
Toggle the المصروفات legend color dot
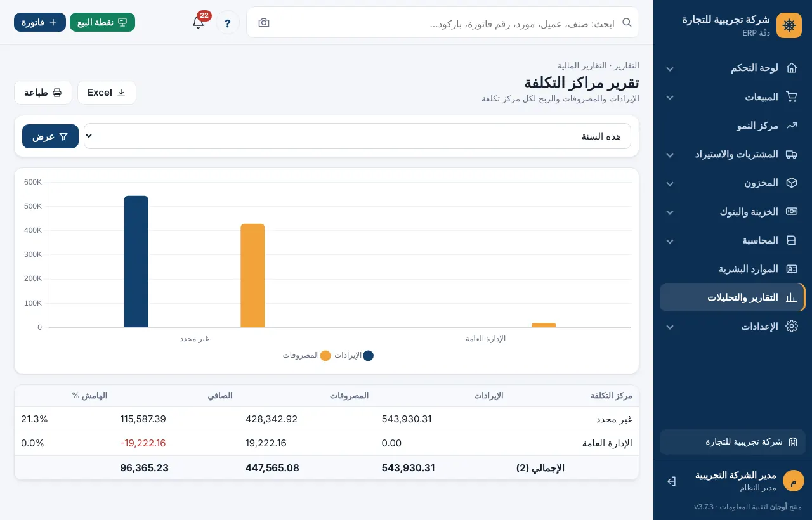(325, 356)
